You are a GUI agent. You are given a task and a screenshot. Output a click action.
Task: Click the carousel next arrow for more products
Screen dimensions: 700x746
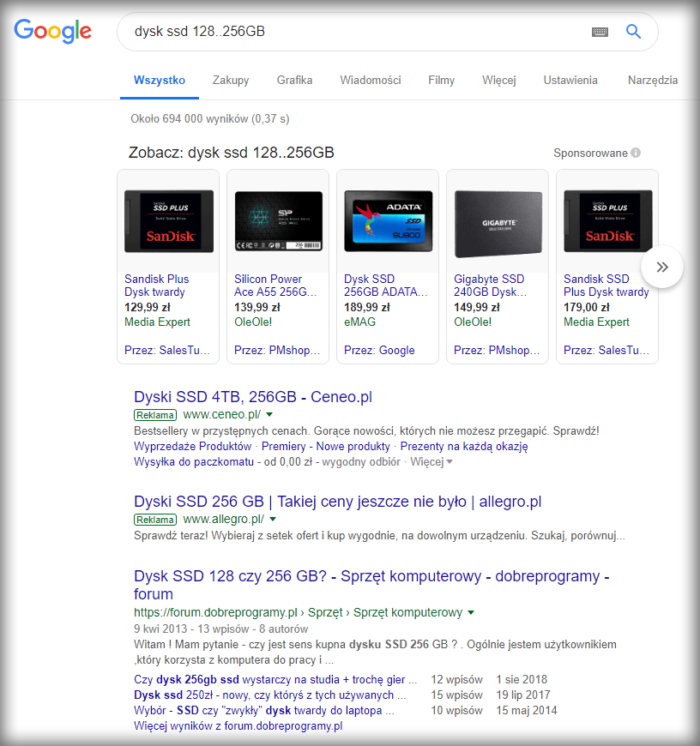pyautogui.click(x=661, y=267)
